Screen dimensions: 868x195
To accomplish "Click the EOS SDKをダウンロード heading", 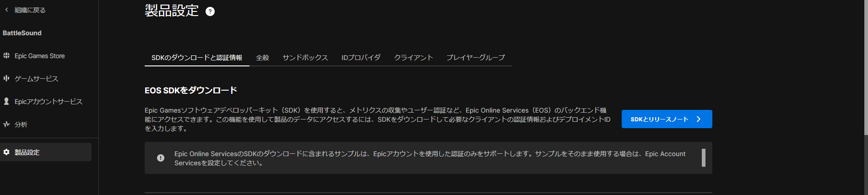I will (191, 90).
